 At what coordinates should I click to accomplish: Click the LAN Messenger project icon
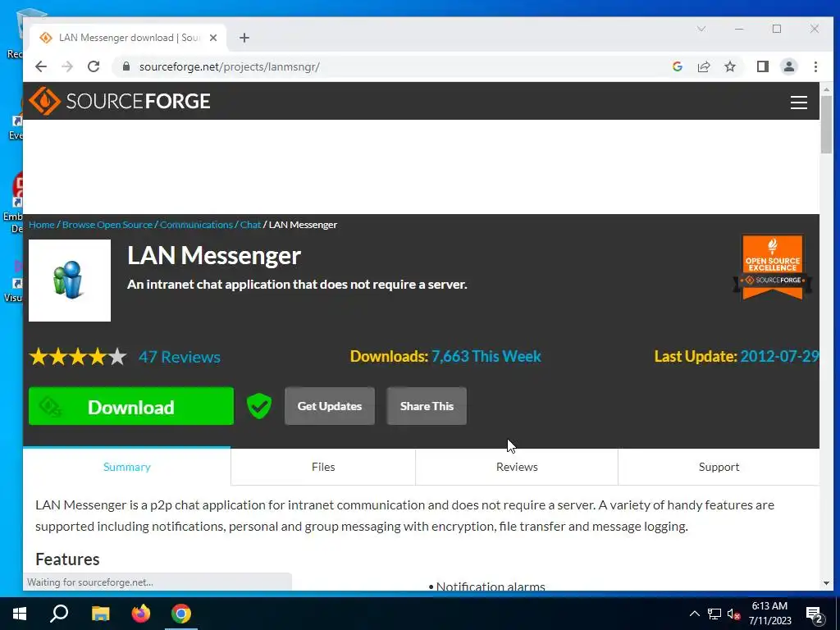(70, 281)
